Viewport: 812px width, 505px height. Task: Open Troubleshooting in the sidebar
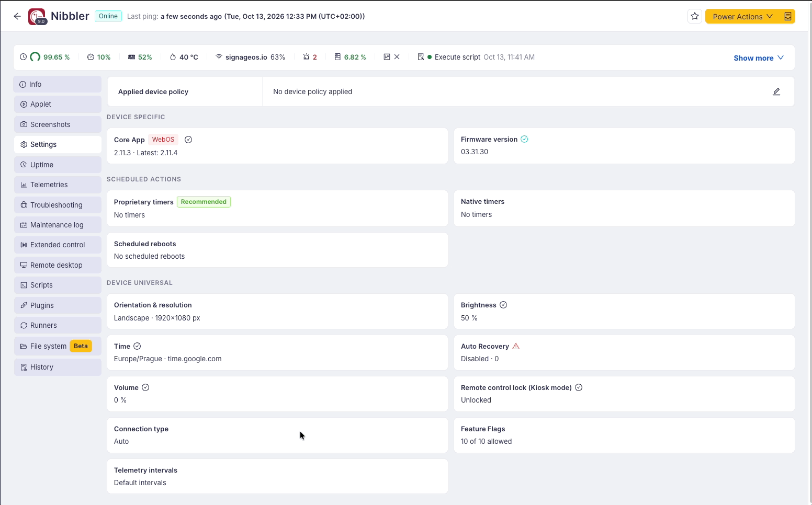click(x=58, y=205)
